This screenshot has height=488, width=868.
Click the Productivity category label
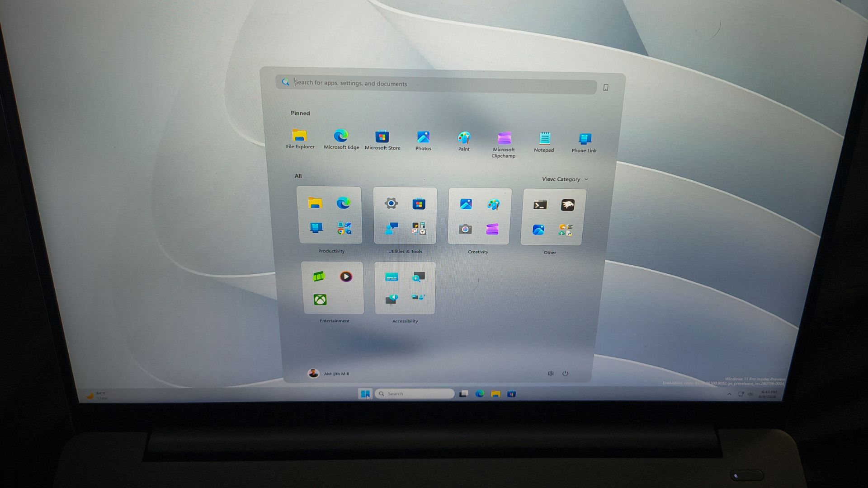tap(331, 251)
